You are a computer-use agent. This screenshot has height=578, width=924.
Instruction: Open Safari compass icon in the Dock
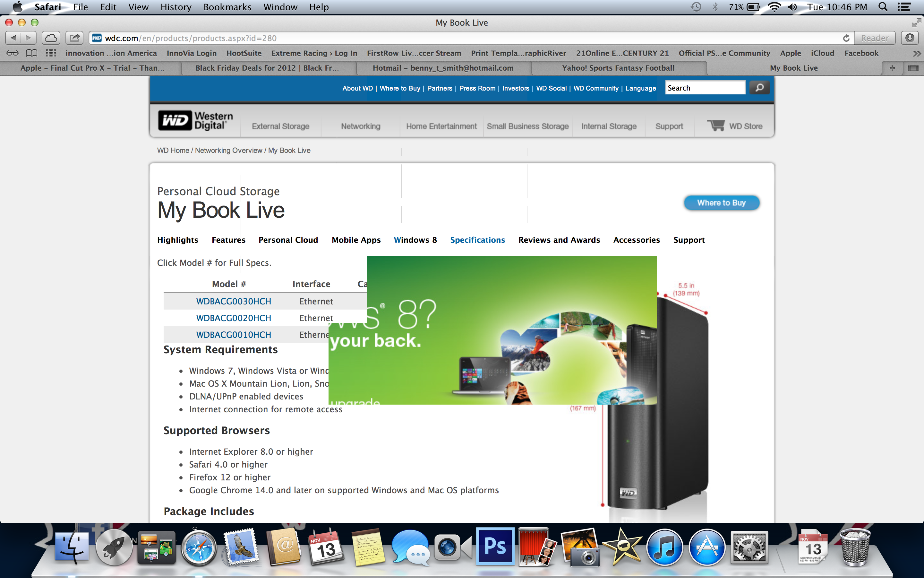coord(199,548)
